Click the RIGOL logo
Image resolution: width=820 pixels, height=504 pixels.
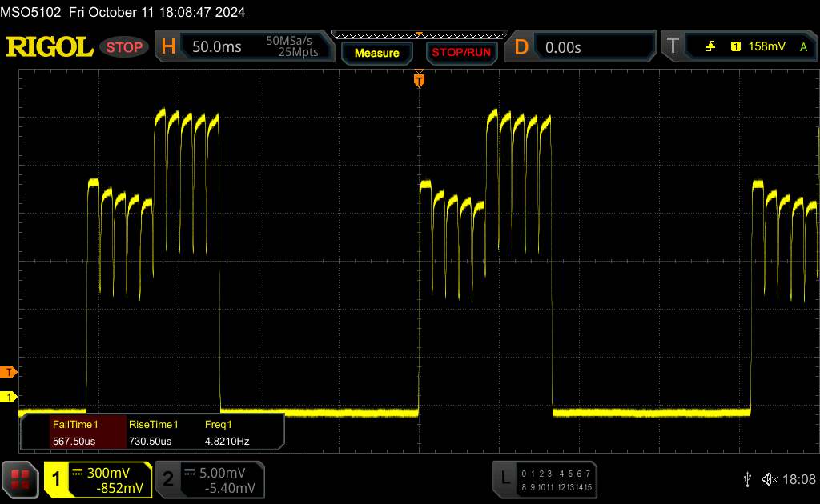(x=50, y=47)
